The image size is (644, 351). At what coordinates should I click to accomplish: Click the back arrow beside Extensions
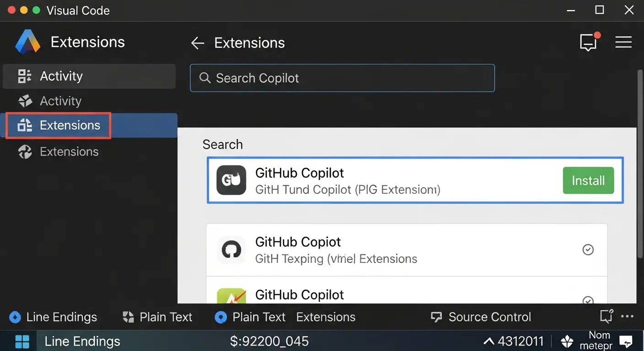(197, 43)
